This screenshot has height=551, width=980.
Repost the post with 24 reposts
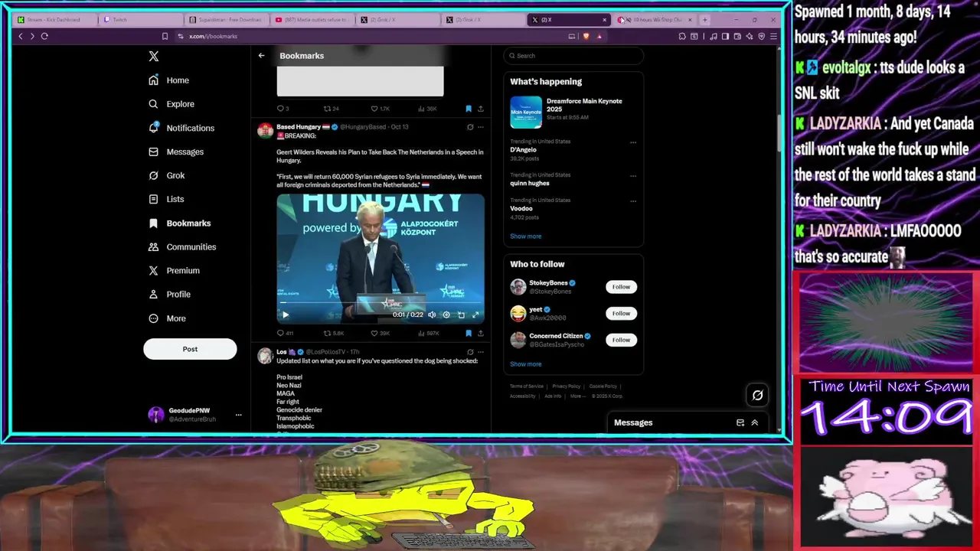pos(332,109)
